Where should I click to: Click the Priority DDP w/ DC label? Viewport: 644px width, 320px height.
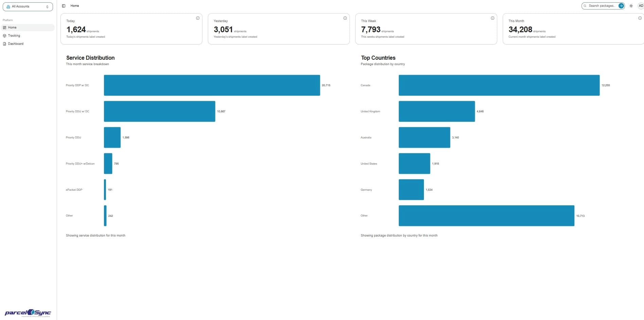click(x=77, y=85)
